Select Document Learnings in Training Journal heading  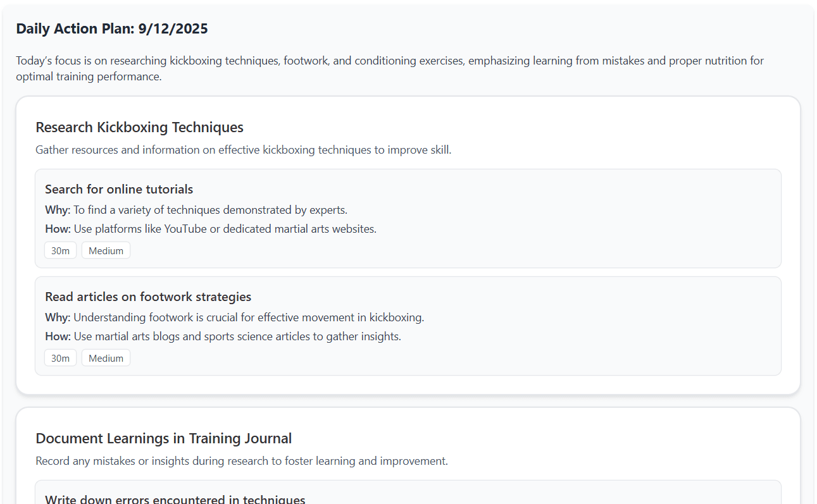tap(163, 438)
